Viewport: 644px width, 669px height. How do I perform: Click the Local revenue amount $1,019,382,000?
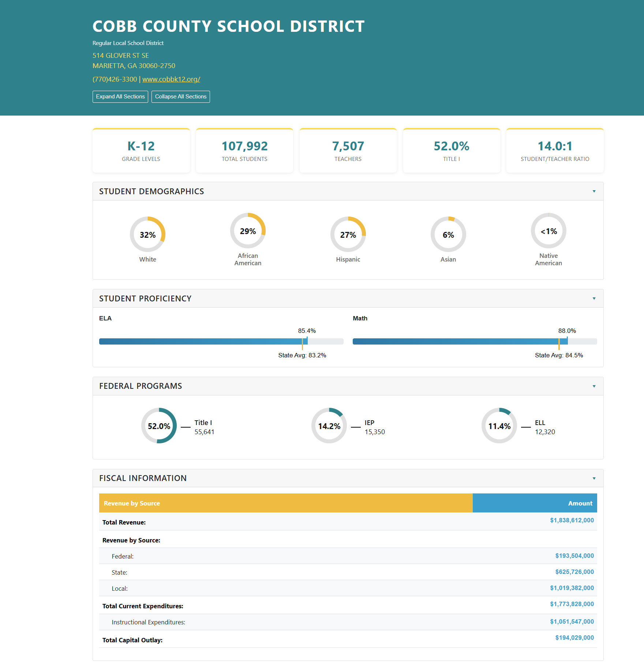pos(572,588)
